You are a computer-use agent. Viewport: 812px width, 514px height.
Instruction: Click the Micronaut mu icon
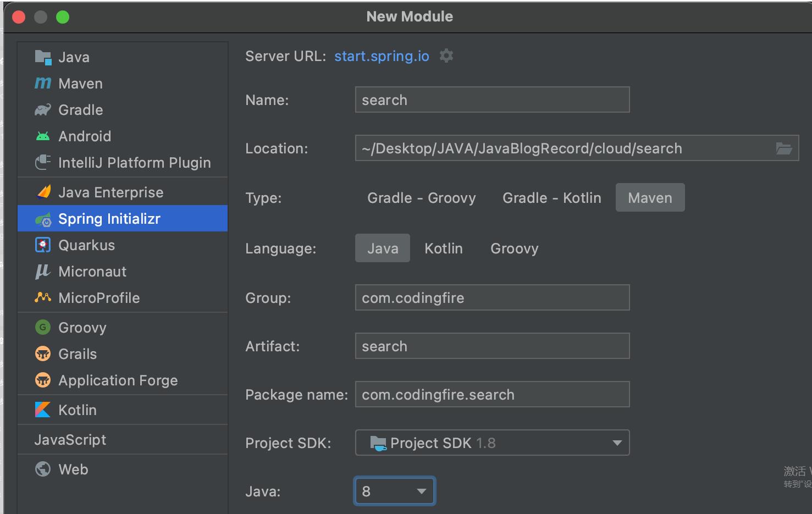[43, 271]
